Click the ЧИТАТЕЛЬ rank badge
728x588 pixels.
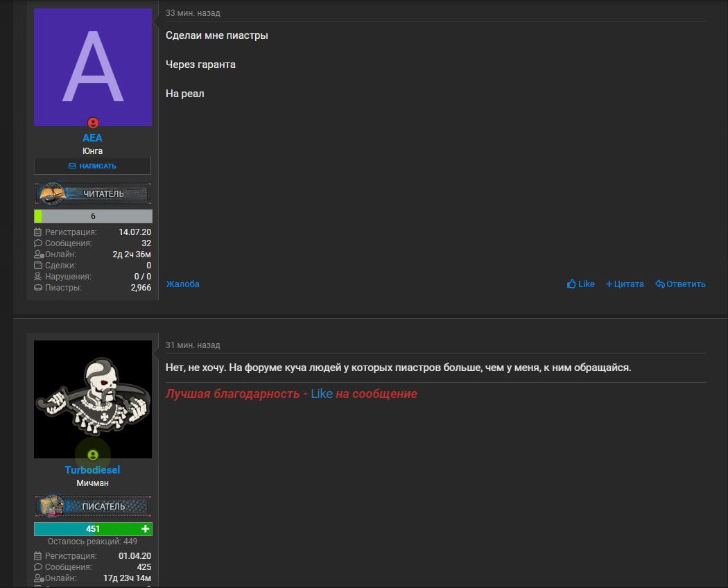click(x=93, y=193)
